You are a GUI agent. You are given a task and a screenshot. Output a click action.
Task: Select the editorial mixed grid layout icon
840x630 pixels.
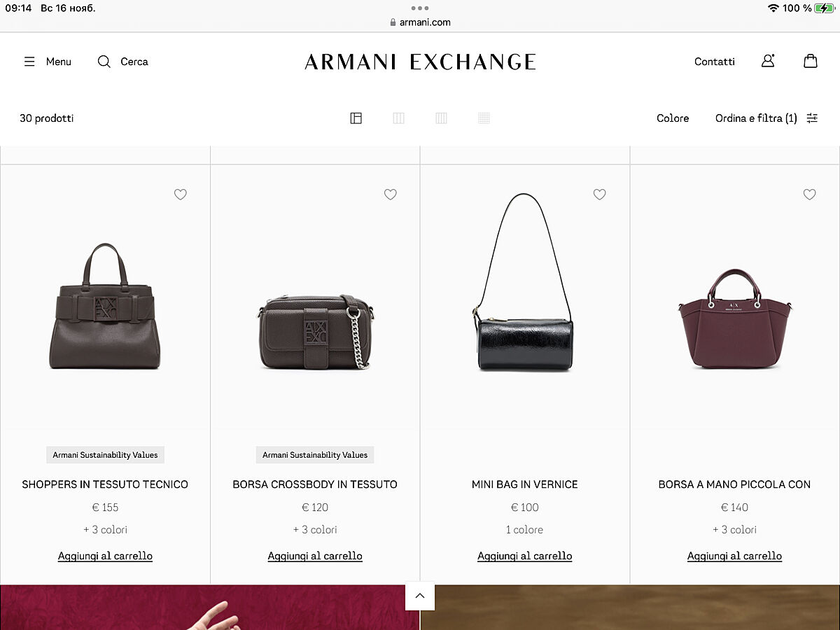tap(356, 118)
